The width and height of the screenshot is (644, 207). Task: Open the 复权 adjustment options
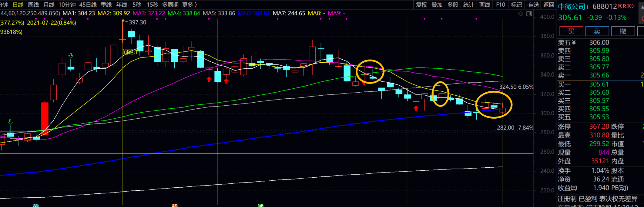(x=421, y=5)
